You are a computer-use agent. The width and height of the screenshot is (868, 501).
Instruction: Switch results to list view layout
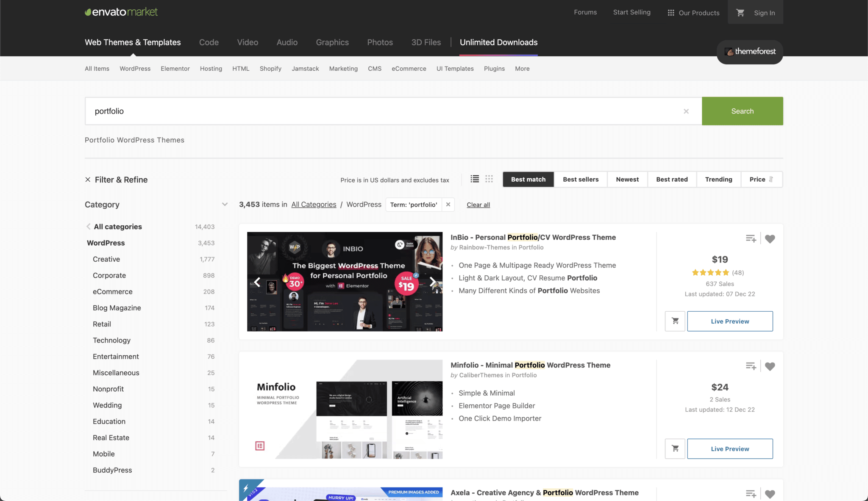[474, 179]
